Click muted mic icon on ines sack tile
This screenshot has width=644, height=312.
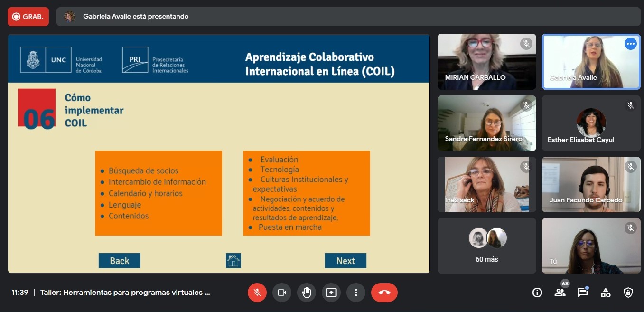pyautogui.click(x=526, y=167)
